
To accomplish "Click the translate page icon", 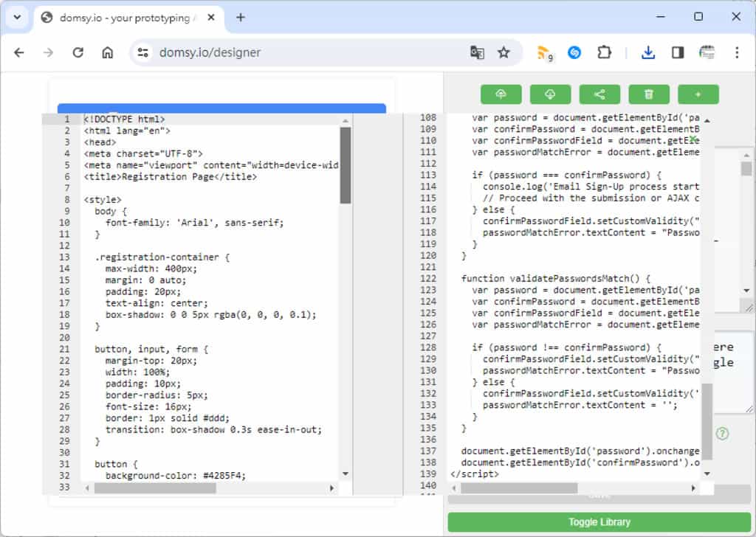I will pos(477,52).
